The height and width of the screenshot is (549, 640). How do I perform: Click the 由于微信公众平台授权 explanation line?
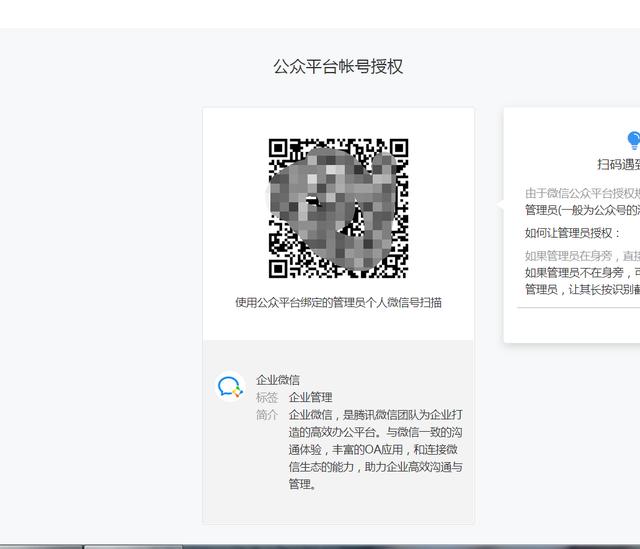point(582,193)
